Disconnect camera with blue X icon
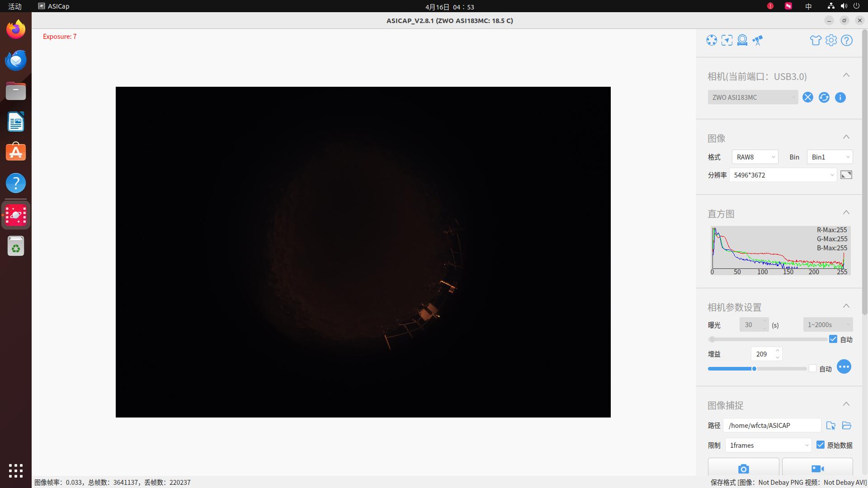The width and height of the screenshot is (868, 488). [x=808, y=97]
